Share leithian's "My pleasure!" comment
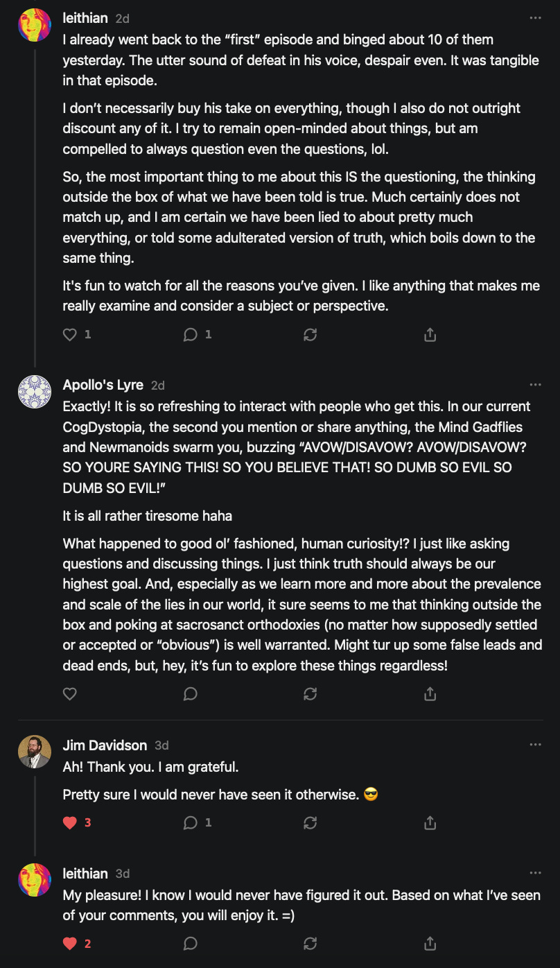This screenshot has height=968, width=560. [x=430, y=944]
